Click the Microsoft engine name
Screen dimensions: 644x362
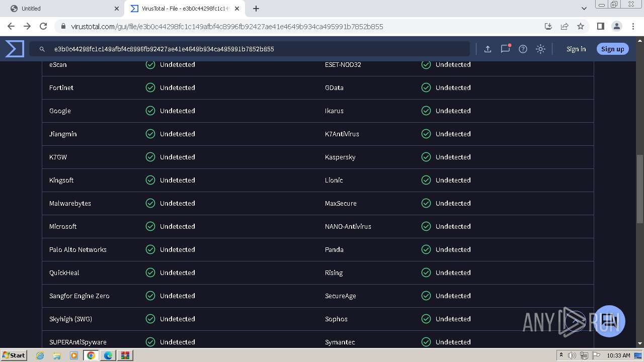(63, 226)
